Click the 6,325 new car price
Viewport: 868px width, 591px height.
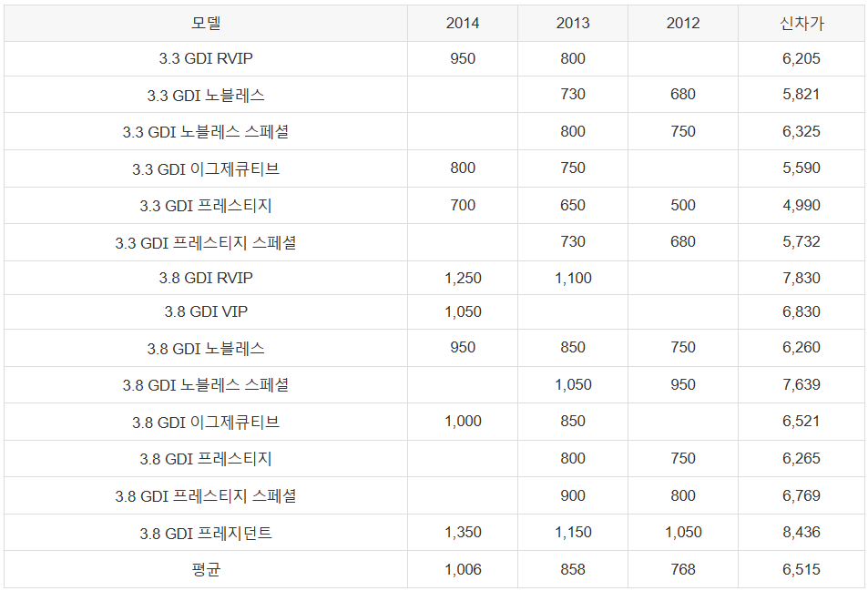coord(801,132)
